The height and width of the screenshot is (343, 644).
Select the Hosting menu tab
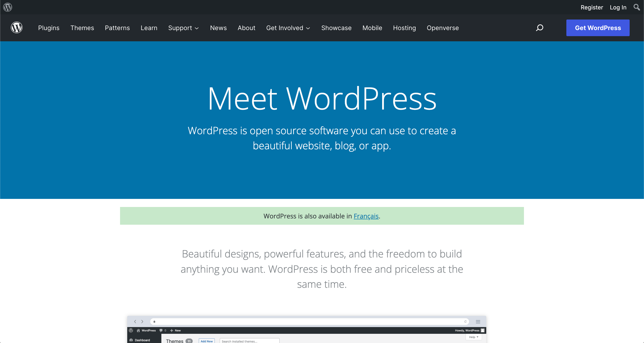pos(404,28)
